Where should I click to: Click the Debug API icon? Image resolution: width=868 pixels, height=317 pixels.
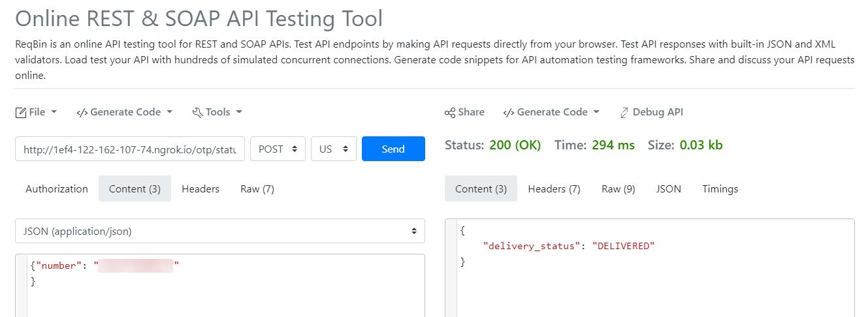(624, 112)
